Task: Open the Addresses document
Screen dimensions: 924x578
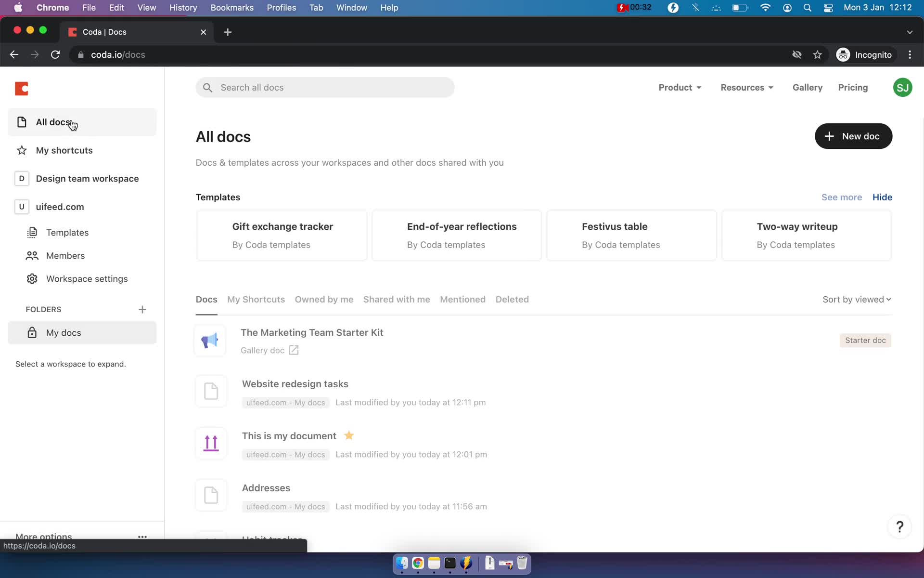Action: coord(266,488)
